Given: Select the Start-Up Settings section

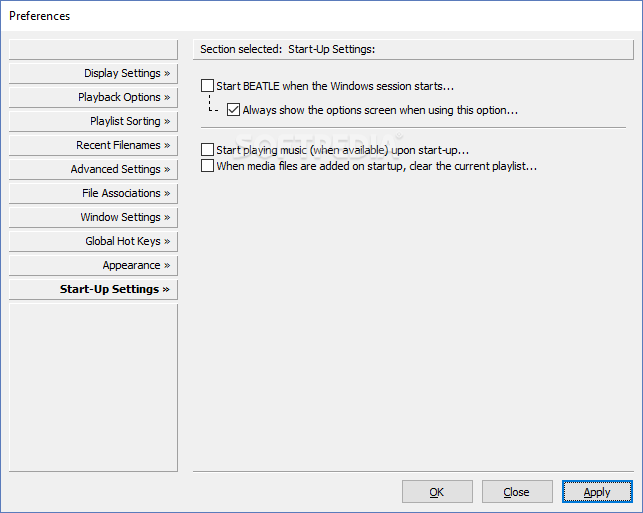Looking at the screenshot, I should pos(93,290).
